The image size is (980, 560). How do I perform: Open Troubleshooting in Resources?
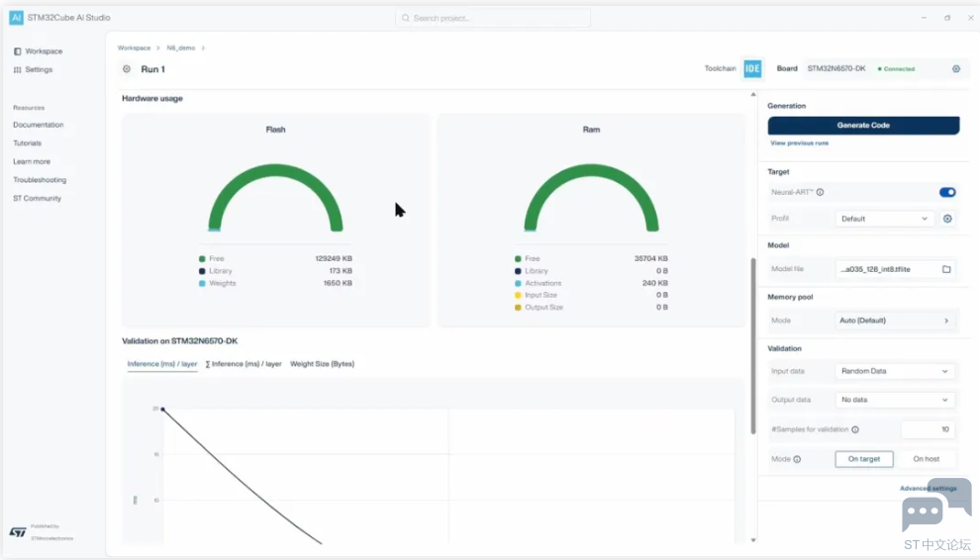[x=40, y=180]
